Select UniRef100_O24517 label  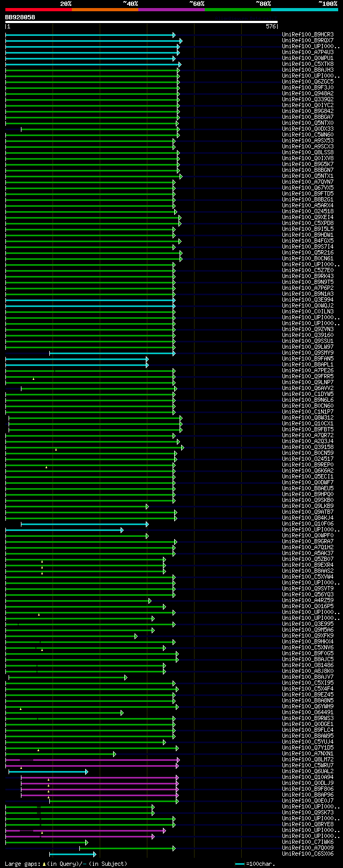pyautogui.click(x=308, y=459)
